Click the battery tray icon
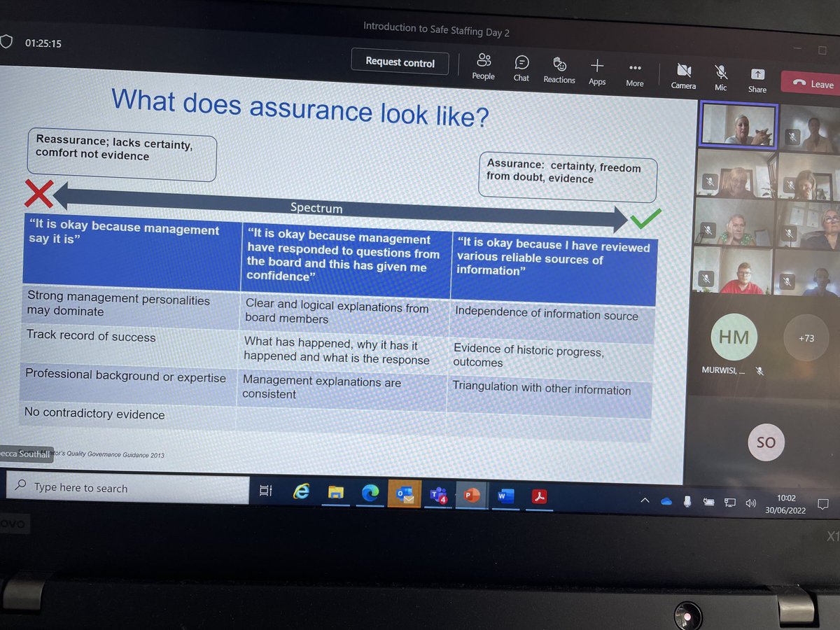 click(x=708, y=502)
